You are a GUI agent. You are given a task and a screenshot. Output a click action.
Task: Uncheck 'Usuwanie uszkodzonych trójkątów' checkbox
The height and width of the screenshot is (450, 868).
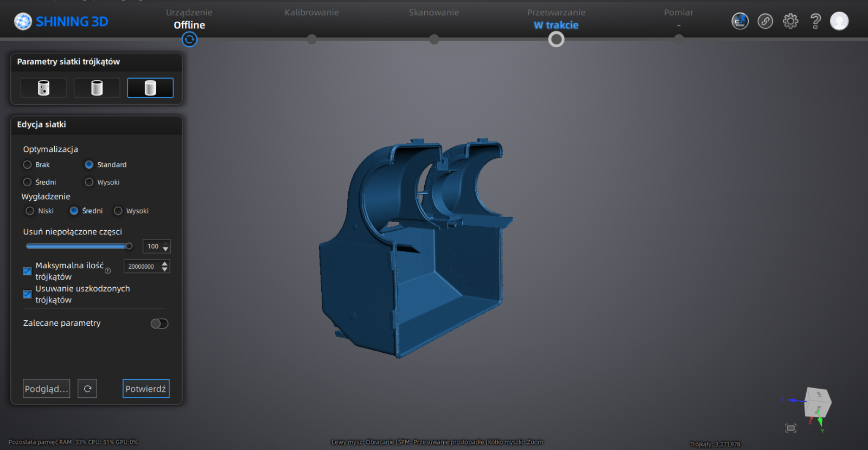click(27, 294)
